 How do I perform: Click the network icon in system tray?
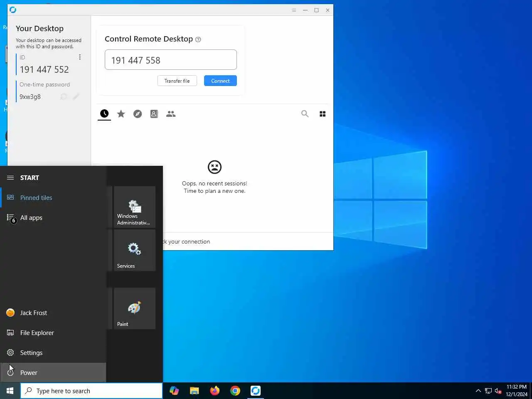coord(488,391)
